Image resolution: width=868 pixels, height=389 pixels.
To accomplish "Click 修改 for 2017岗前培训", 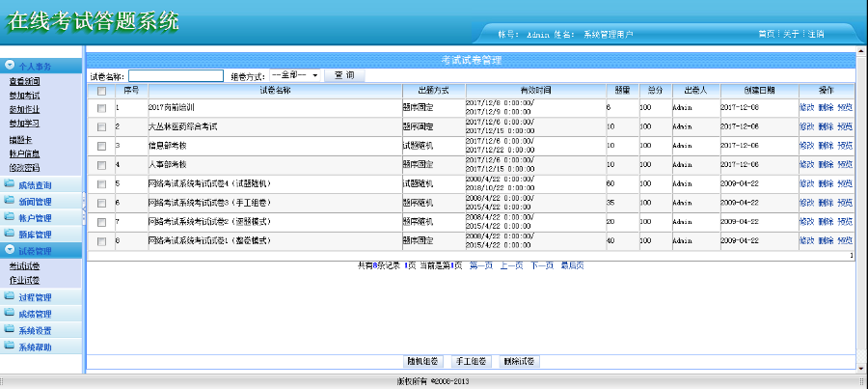I will click(806, 107).
